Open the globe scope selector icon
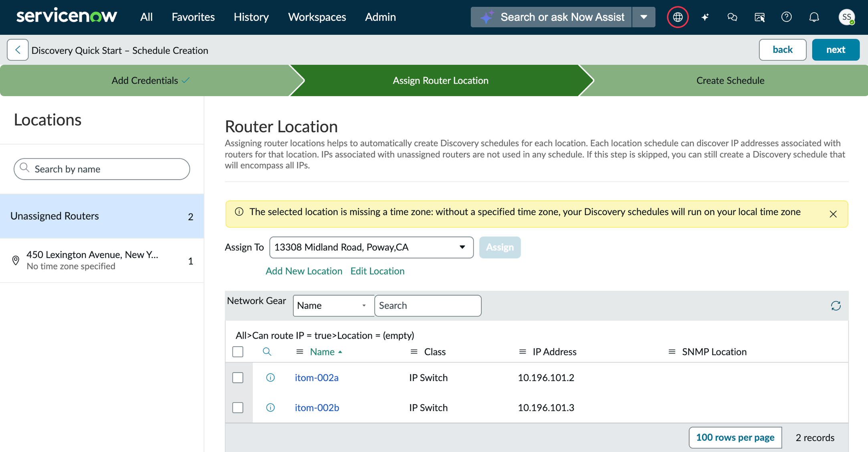Viewport: 868px width, 452px height. click(678, 17)
